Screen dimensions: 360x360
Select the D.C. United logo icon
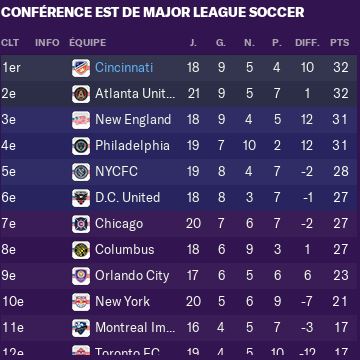pos(81,198)
